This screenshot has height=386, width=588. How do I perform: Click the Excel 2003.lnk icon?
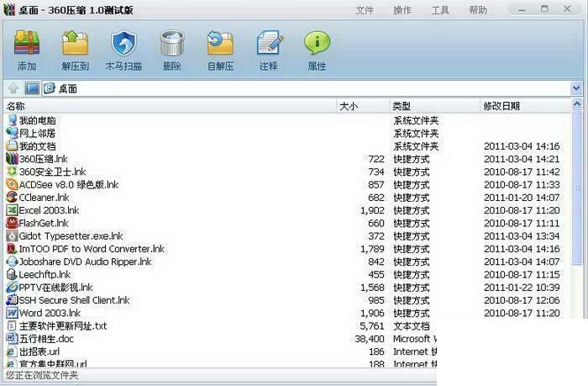click(x=12, y=210)
